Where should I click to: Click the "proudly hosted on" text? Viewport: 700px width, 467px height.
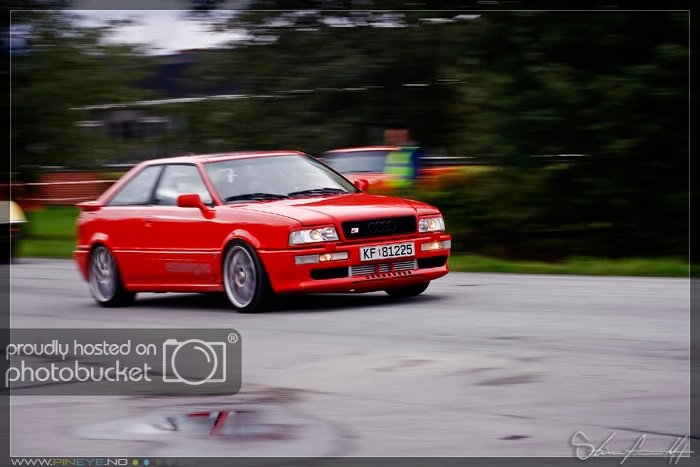[x=81, y=349]
